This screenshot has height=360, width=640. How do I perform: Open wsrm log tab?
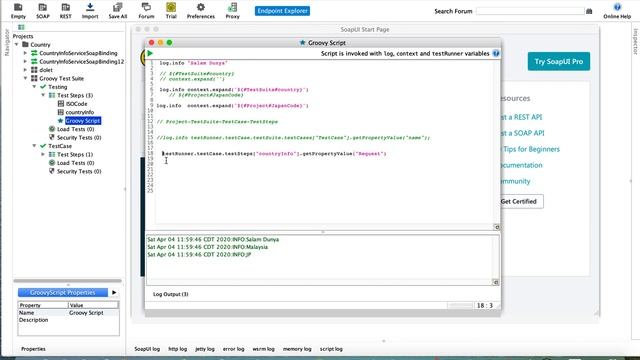click(x=264, y=349)
